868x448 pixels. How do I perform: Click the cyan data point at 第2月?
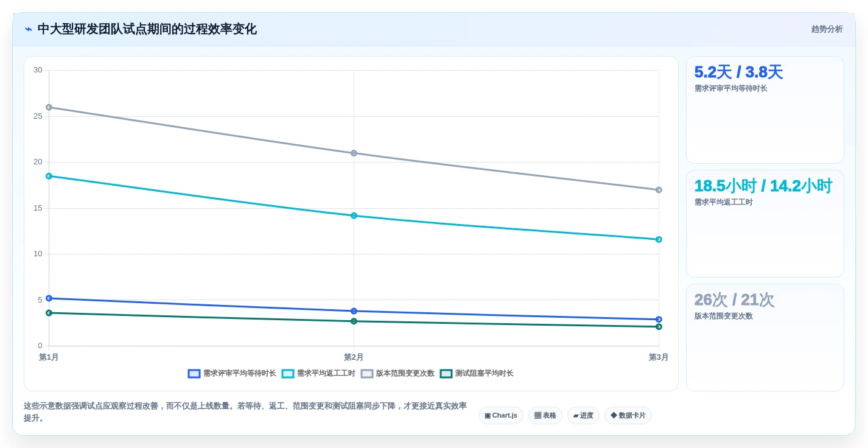(354, 215)
